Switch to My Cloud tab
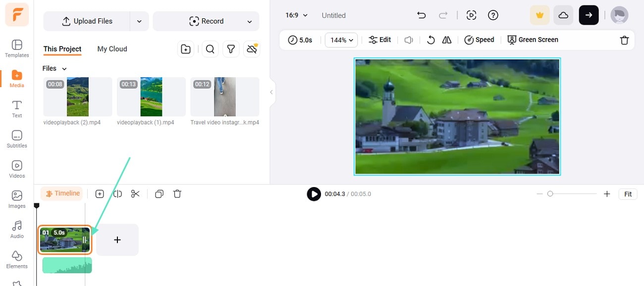The image size is (644, 286). [x=112, y=49]
